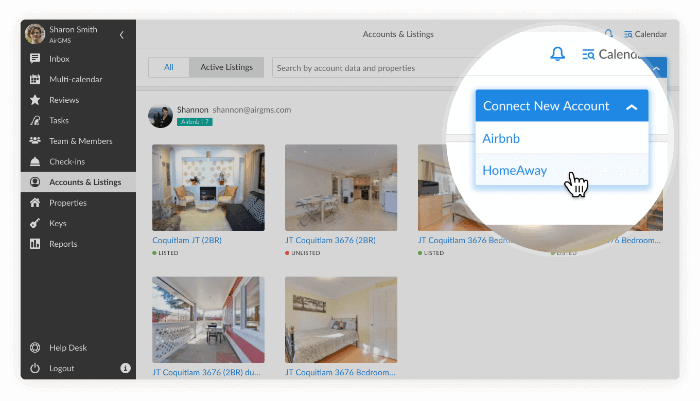Select HomeAway from the account dropdown
700x401 pixels.
point(562,170)
